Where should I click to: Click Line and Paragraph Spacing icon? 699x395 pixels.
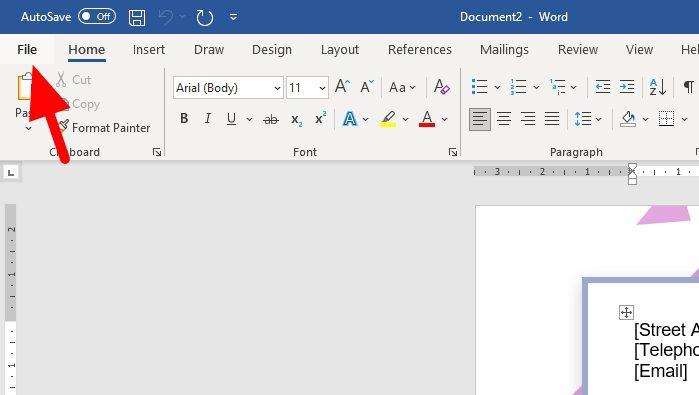point(583,119)
